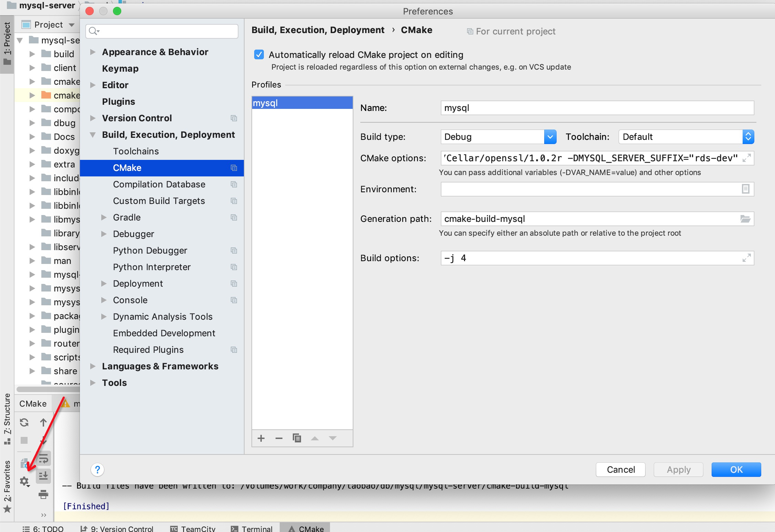Image resolution: width=775 pixels, height=532 pixels.
Task: Click search icon in Preferences search box
Action: 94,31
